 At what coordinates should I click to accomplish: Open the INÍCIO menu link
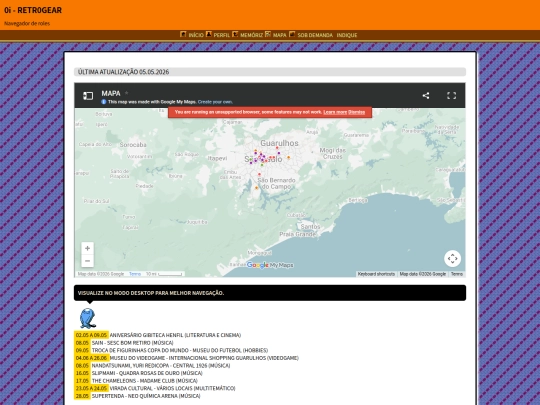196,35
